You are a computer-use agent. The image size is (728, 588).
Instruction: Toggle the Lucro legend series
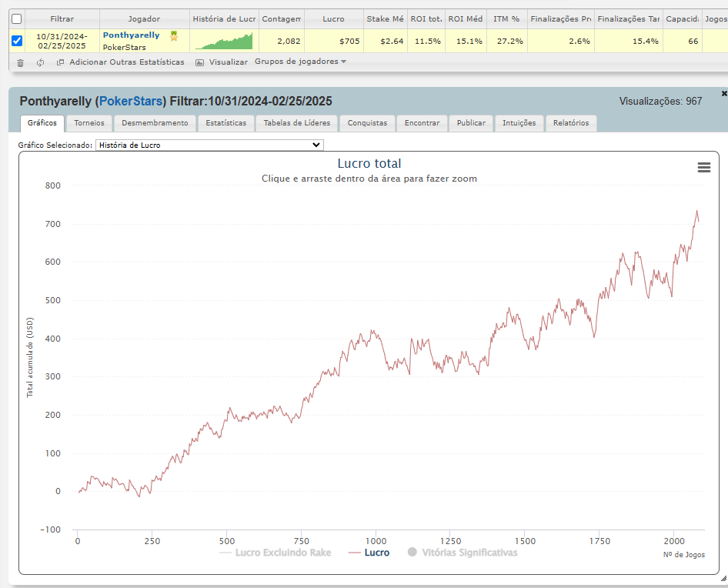point(369,553)
